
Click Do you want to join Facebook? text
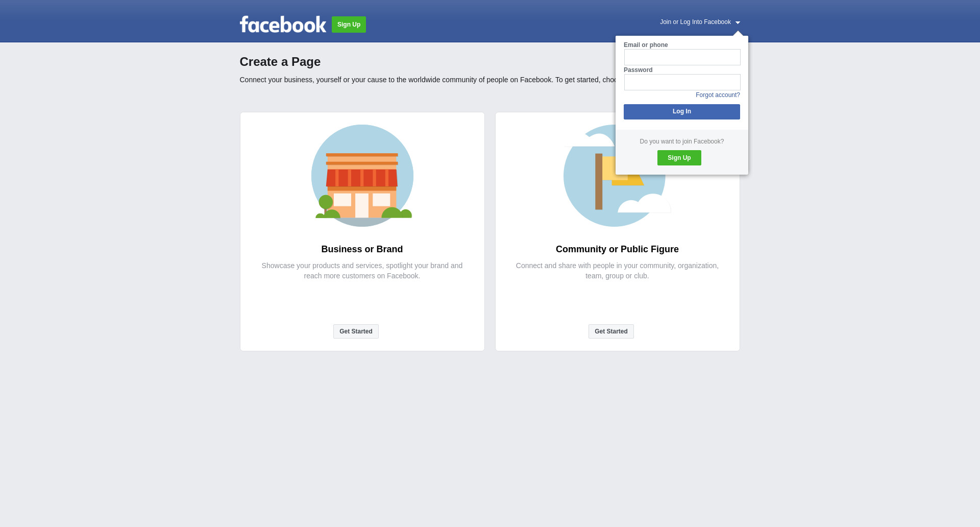682,141
